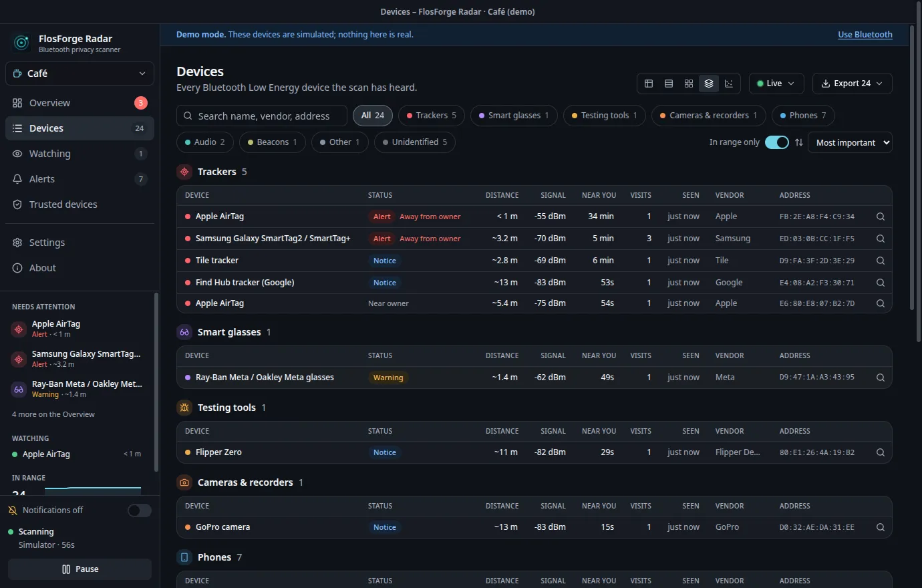922x588 pixels.
Task: Filter by the Beacons 1 chip
Action: (x=273, y=142)
